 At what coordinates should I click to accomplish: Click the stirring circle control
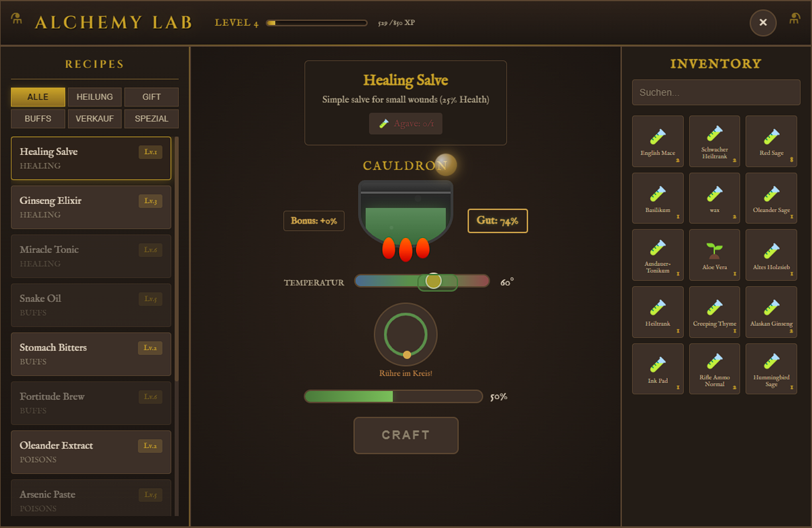(x=406, y=334)
